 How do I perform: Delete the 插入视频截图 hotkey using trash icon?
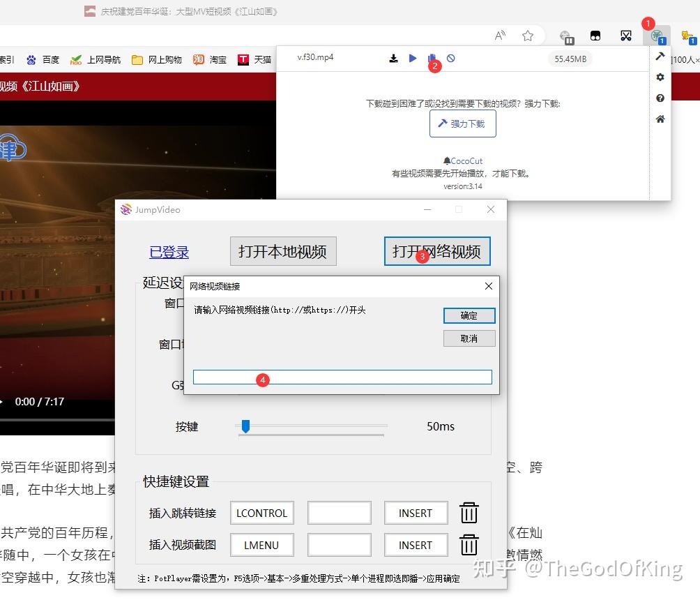469,545
